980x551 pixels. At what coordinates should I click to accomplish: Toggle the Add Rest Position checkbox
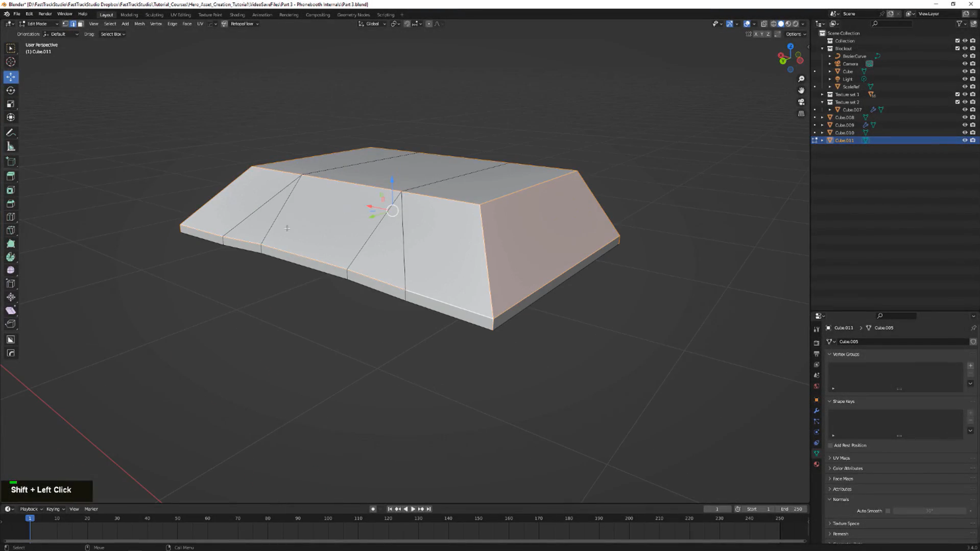click(830, 445)
